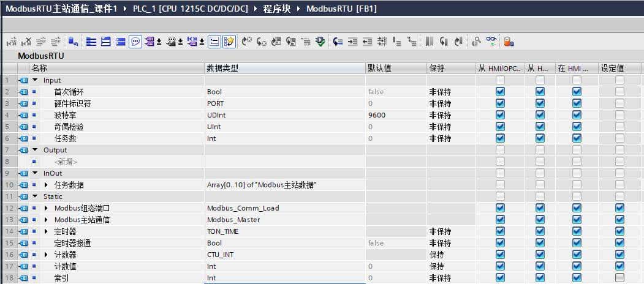Select the 保持 cell for 计数器

click(452, 255)
